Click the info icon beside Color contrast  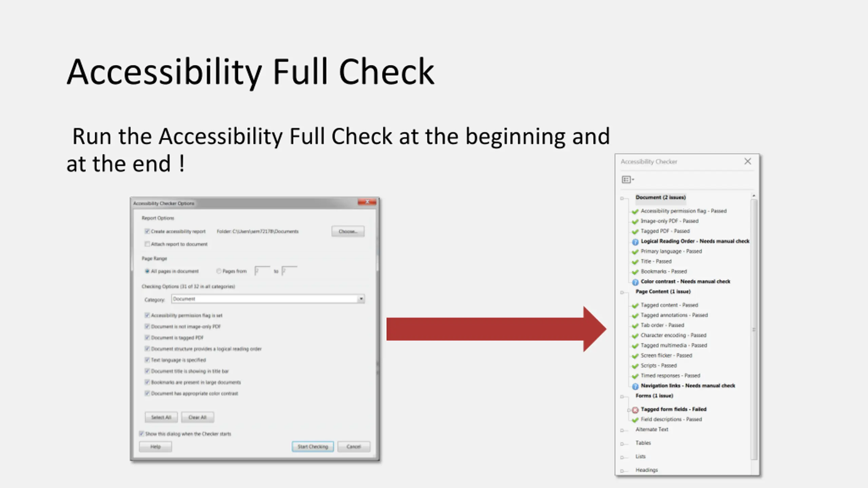(x=635, y=282)
